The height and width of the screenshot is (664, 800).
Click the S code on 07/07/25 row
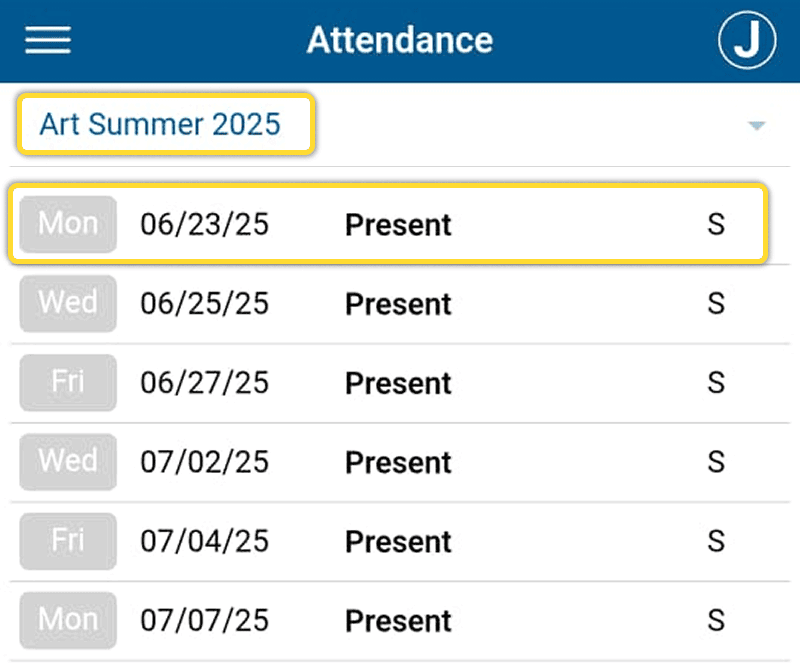715,621
